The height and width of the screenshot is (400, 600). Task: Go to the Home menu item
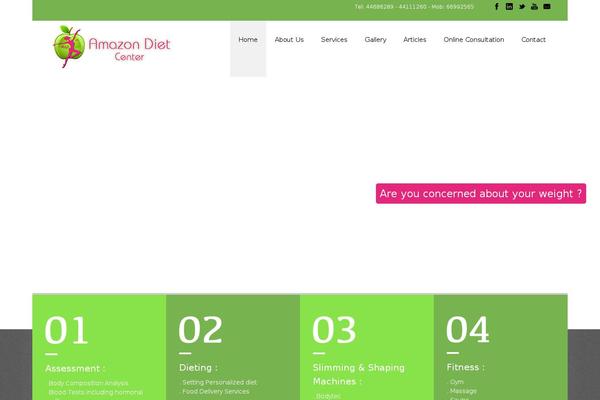pyautogui.click(x=248, y=39)
